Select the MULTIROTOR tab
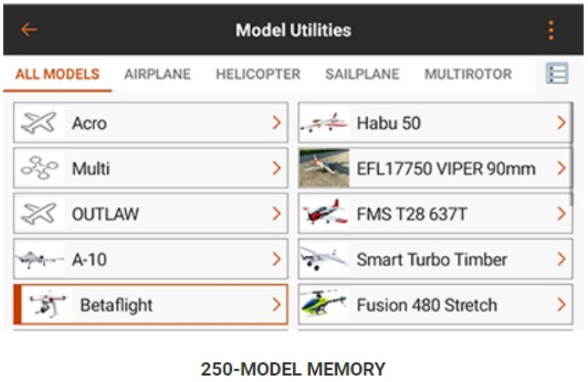This screenshot has height=382, width=588. tap(468, 74)
